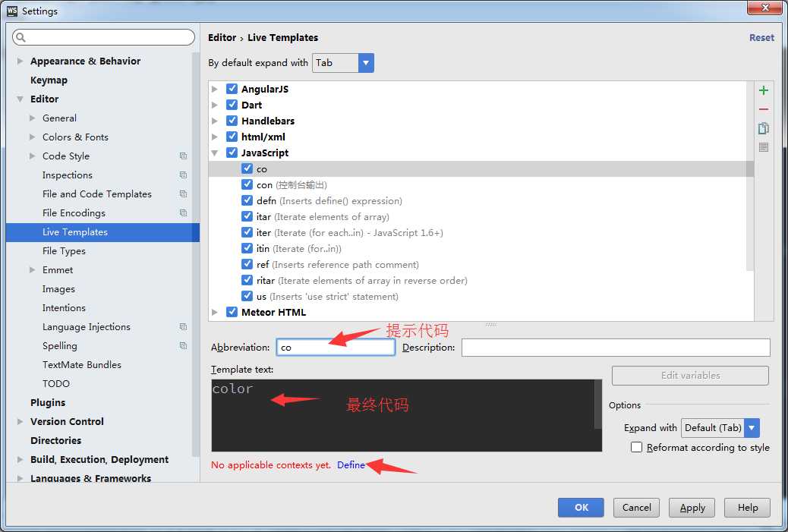Expand the html/xml template group

tap(215, 137)
